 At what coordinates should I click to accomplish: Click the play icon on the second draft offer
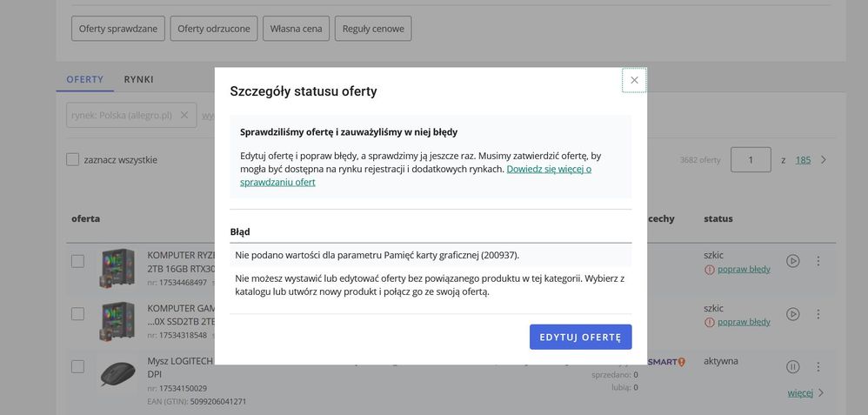point(792,314)
